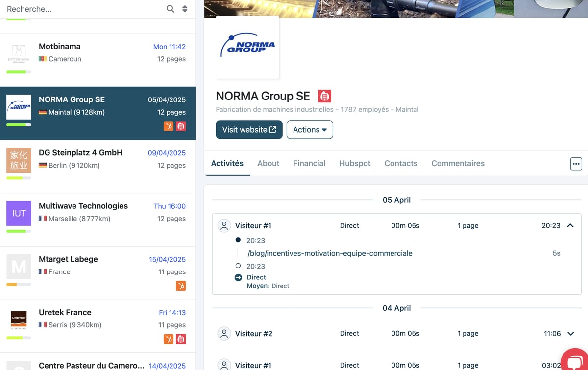The width and height of the screenshot is (588, 370).
Task: Switch to the About tab
Action: click(268, 163)
